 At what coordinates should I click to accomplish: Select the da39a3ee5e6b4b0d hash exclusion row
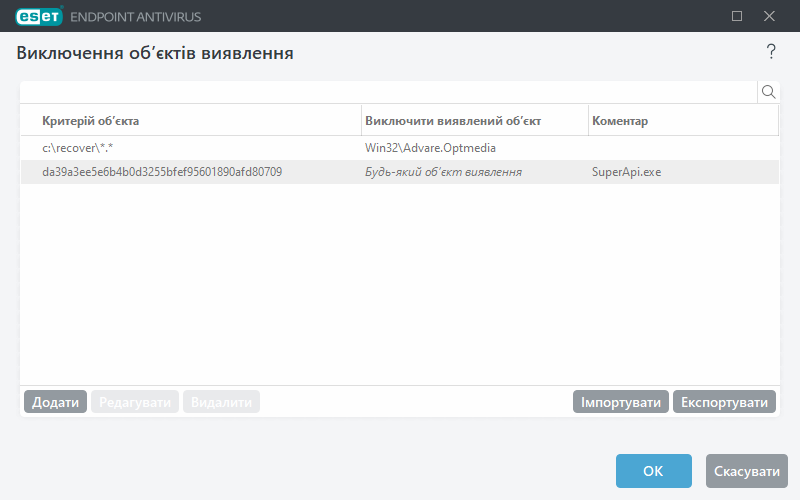[x=400, y=172]
